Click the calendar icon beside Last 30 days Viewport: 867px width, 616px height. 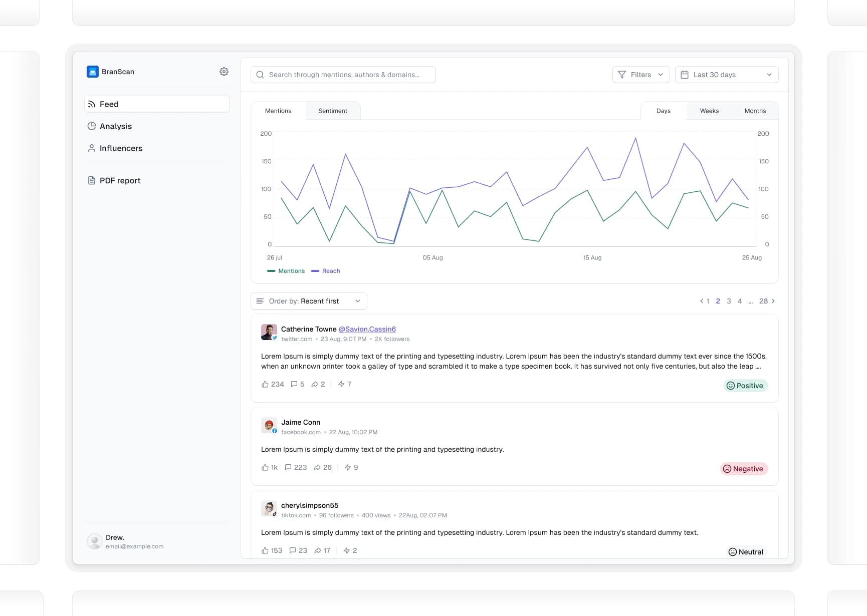click(685, 75)
